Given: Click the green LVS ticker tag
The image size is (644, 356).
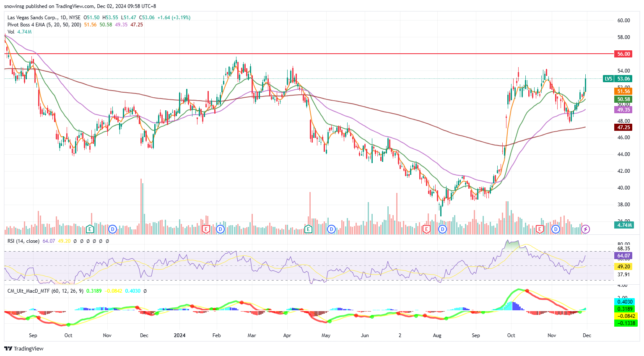Looking at the screenshot, I should [x=608, y=78].
